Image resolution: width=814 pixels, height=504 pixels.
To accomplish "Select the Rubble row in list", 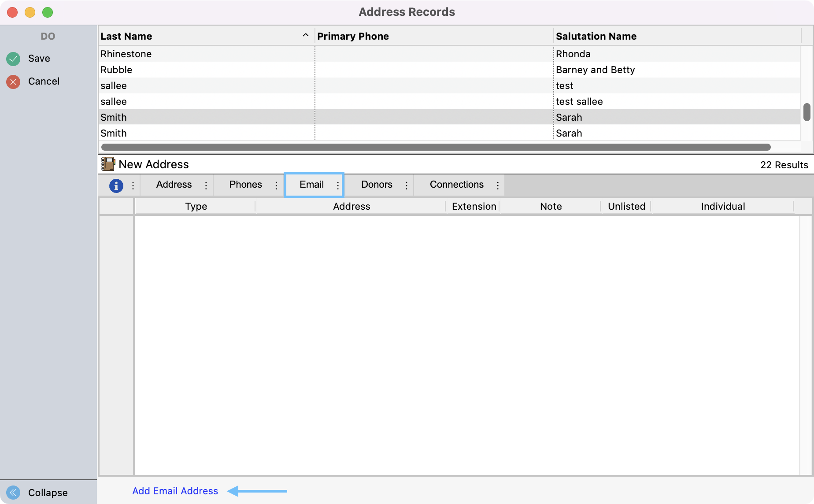I will (116, 70).
